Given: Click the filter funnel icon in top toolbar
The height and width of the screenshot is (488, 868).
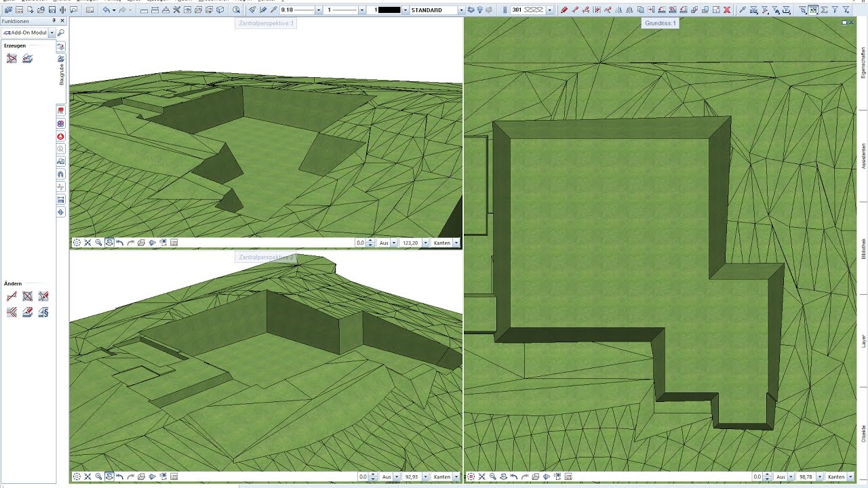Looking at the screenshot, I should point(835,10).
